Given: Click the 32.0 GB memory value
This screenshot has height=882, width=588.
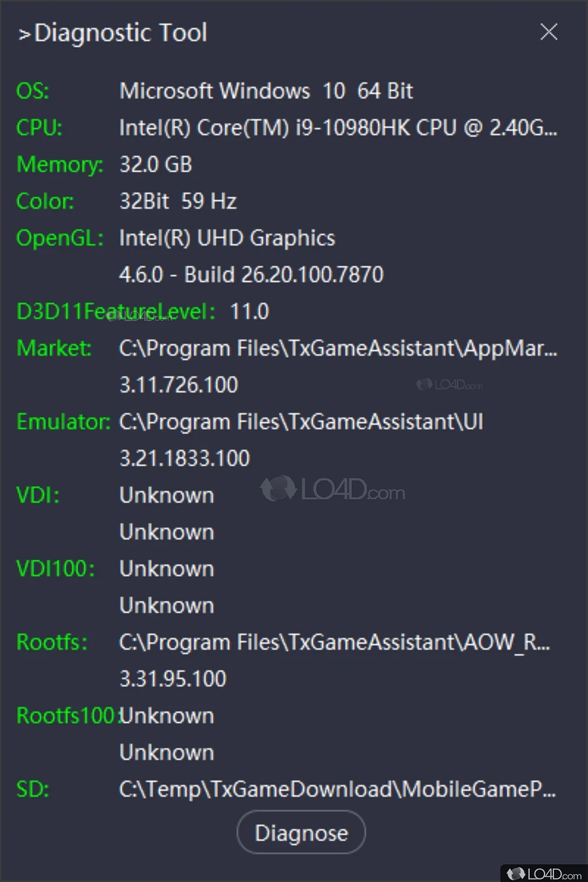Looking at the screenshot, I should [156, 165].
